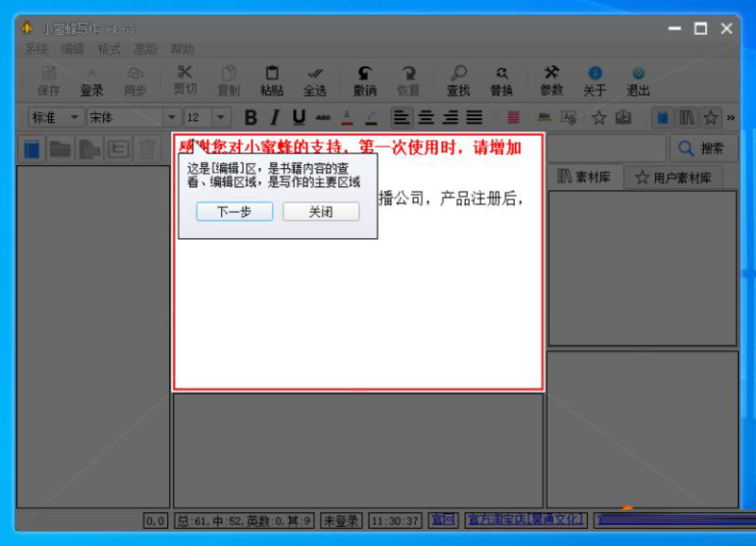
Task: Click the search input field above 素材库
Action: [x=607, y=148]
